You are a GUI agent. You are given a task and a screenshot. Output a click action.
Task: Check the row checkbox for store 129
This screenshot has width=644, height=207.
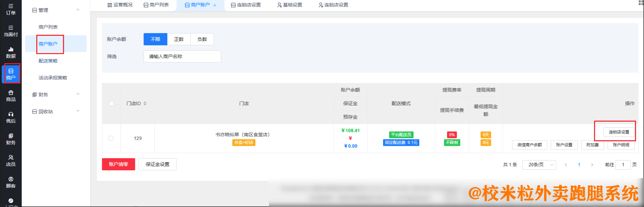111,138
